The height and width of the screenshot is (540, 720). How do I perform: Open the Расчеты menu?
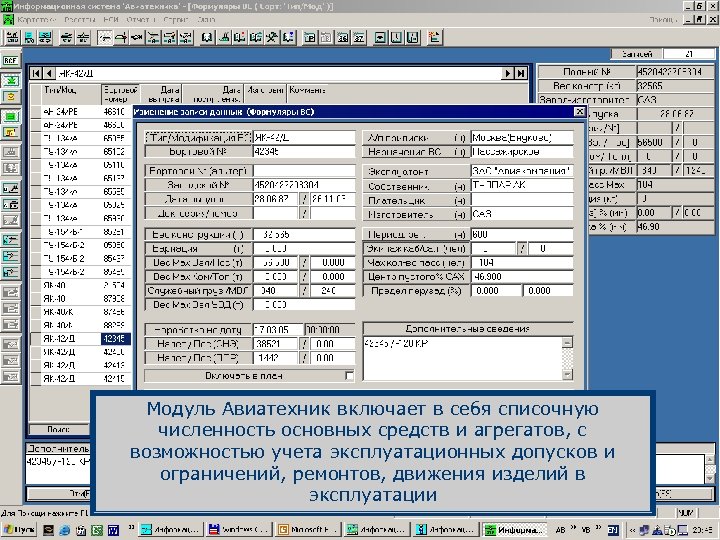tap(80, 20)
